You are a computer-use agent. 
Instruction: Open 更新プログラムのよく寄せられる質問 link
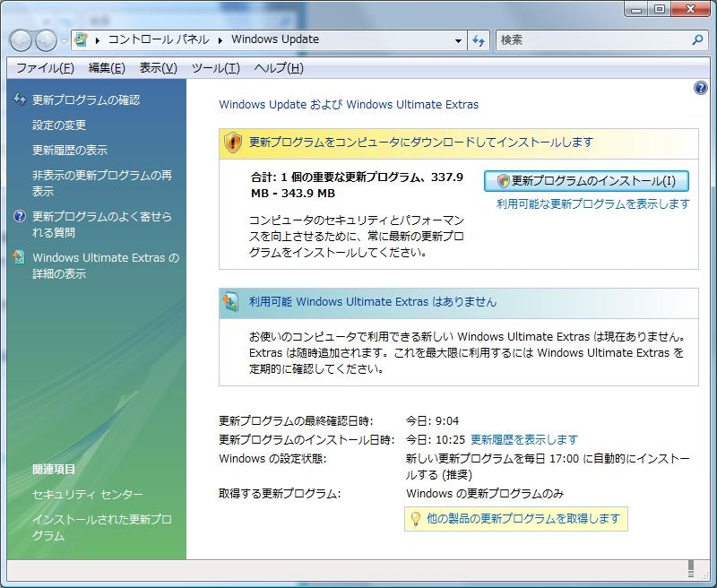pos(102,224)
